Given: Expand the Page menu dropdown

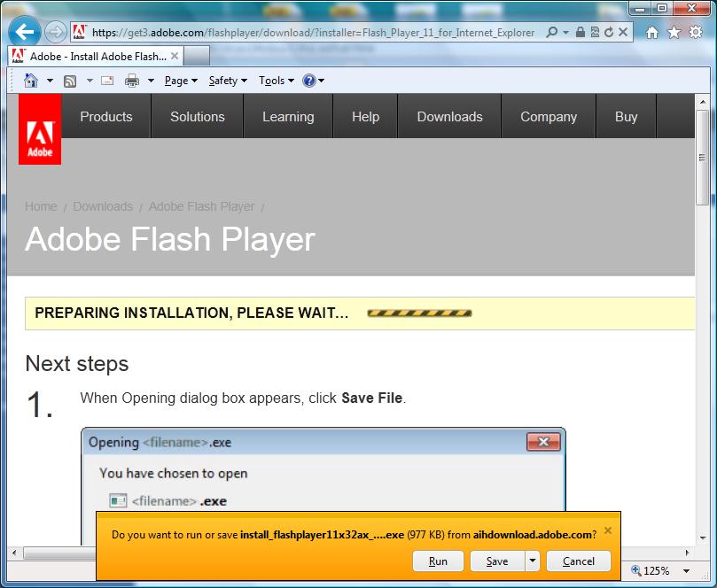Looking at the screenshot, I should click(x=181, y=81).
